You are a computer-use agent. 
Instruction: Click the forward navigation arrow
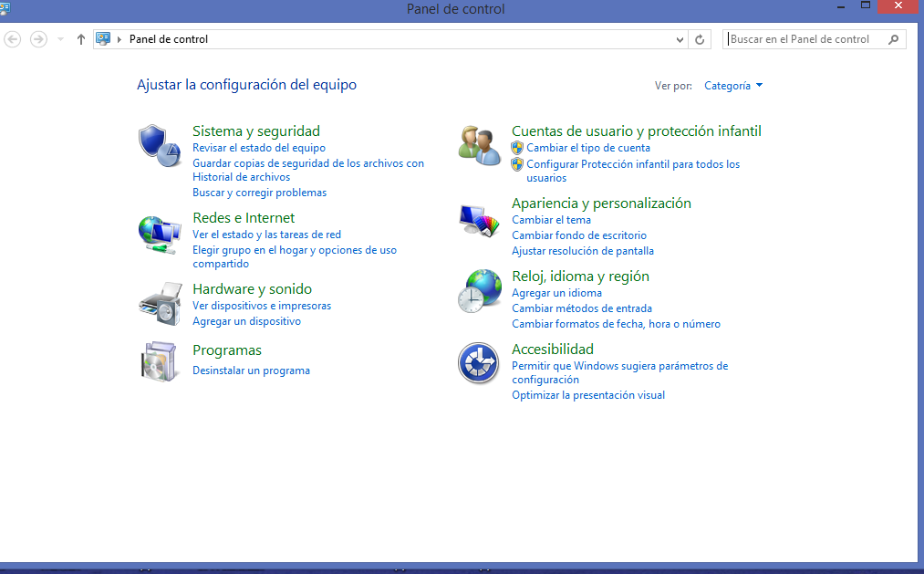[38, 39]
